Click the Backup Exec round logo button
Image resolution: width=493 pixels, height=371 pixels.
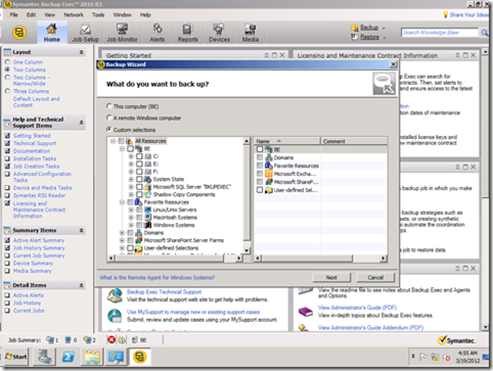tap(19, 33)
